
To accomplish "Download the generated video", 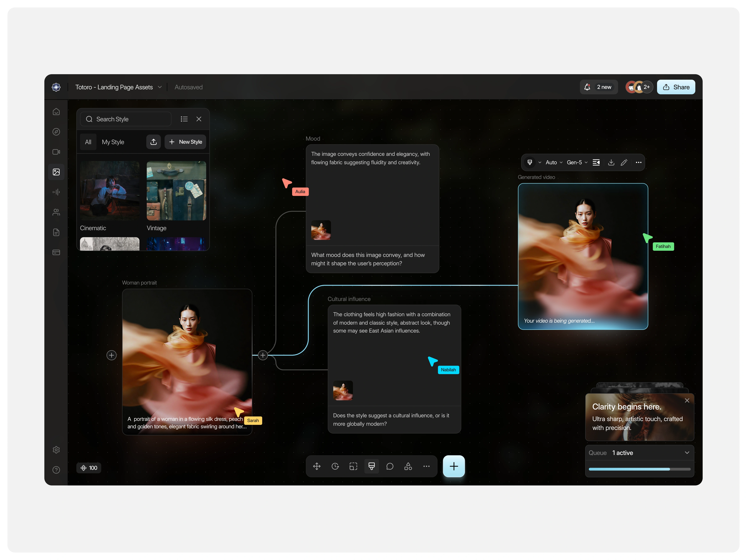I will (611, 162).
